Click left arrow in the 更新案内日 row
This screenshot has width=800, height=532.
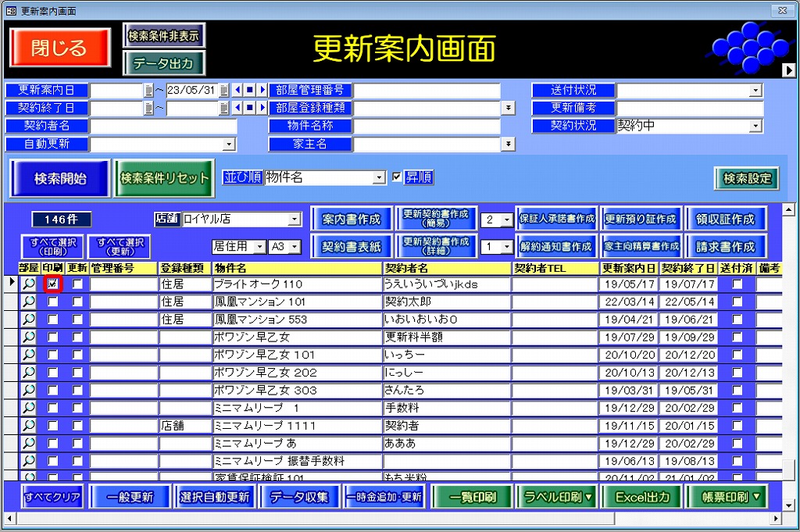(x=237, y=90)
